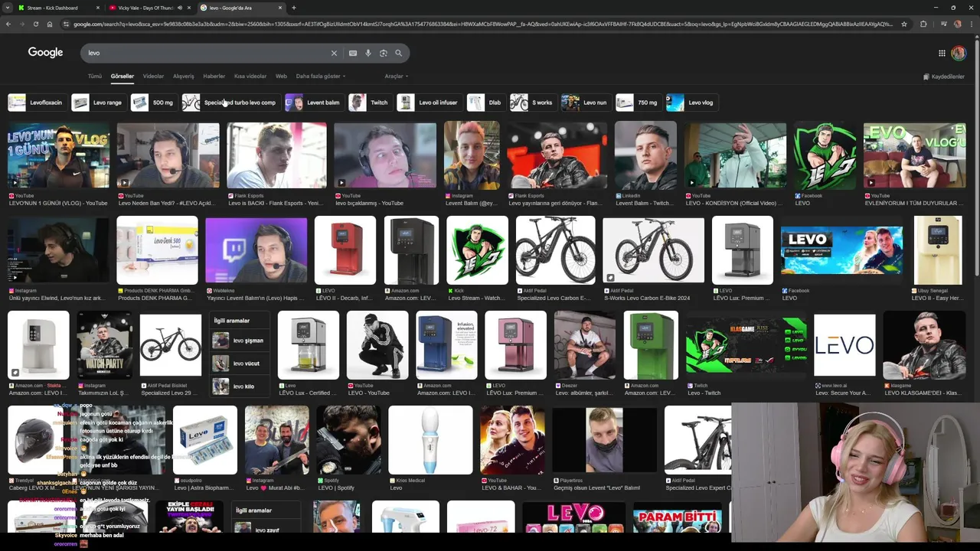Open the Google account avatar
Screen dimensions: 980x551
pos(959,53)
